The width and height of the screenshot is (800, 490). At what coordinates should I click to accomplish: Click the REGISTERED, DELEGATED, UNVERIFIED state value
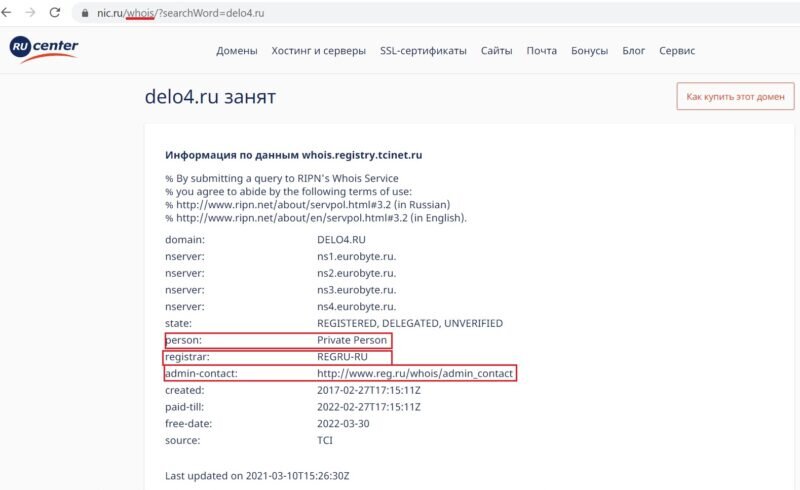[x=410, y=323]
